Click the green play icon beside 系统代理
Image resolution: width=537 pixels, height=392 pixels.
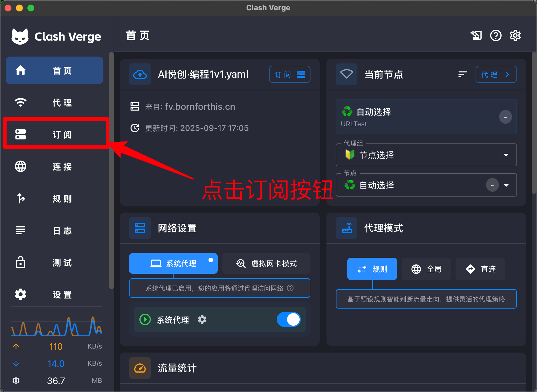click(145, 319)
